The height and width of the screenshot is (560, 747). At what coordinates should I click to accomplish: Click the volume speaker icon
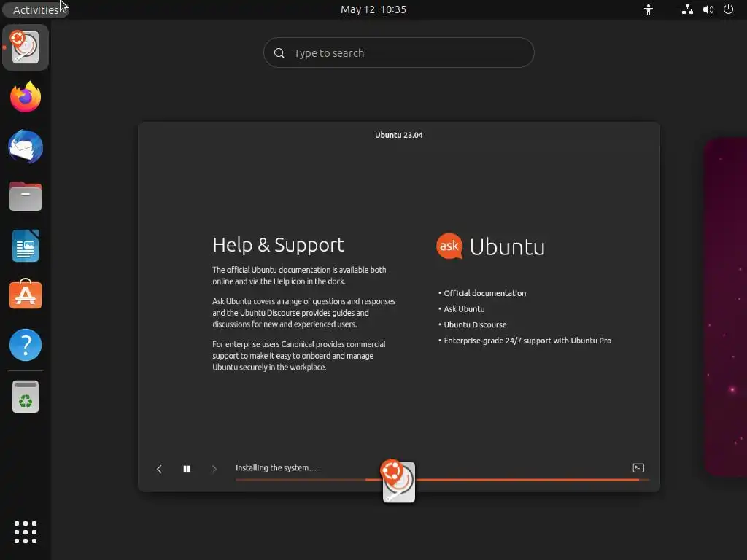click(708, 9)
